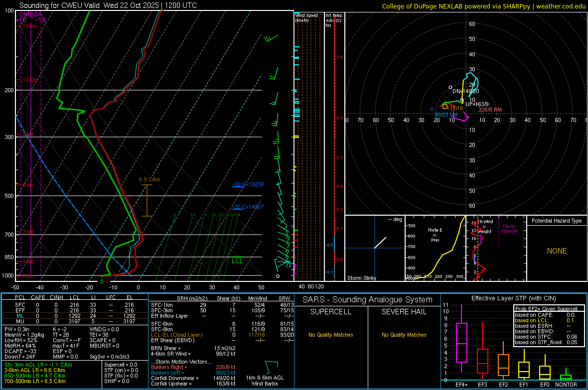This screenshot has height=390, width=588.
Task: Click the UP=163/9 hodograph label
Action: (477, 104)
